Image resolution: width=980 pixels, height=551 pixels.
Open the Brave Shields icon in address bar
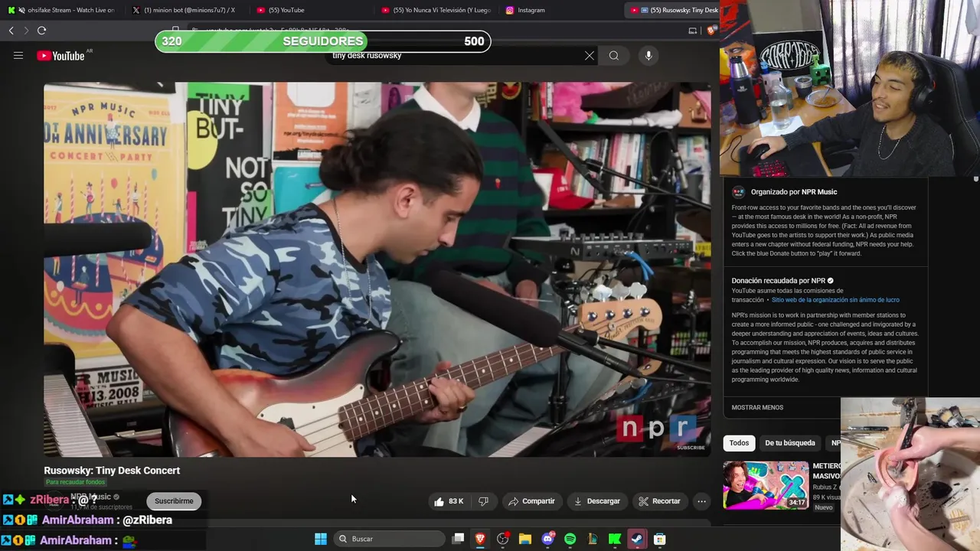(x=711, y=31)
